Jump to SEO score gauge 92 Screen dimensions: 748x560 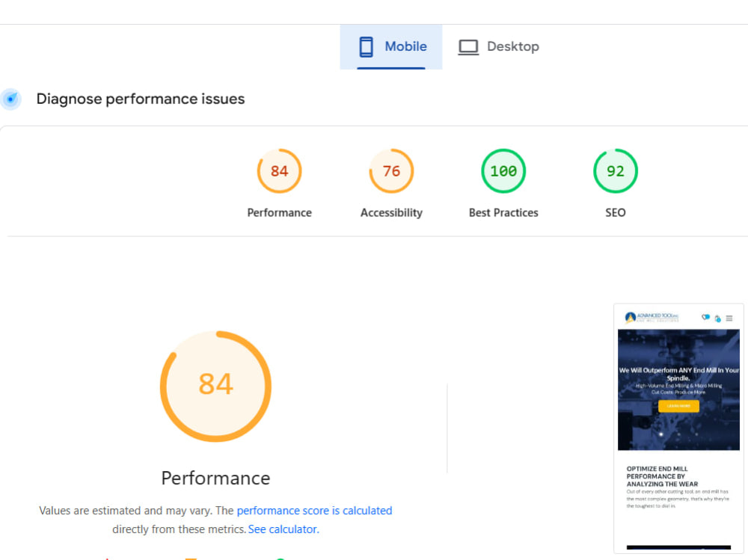(x=616, y=170)
